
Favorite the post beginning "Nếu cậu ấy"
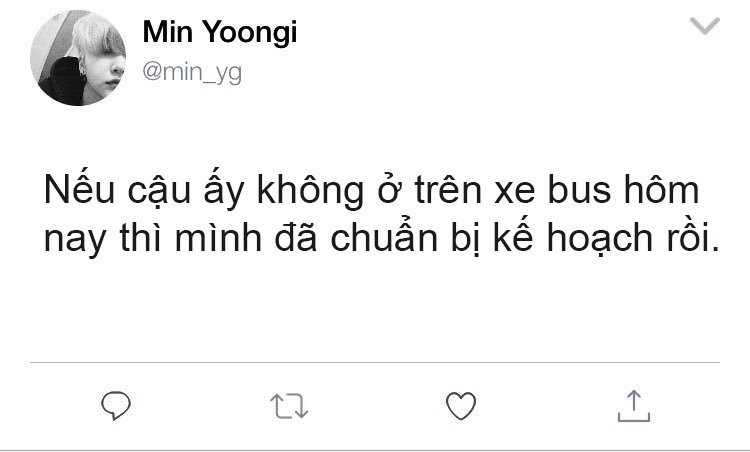[461, 406]
